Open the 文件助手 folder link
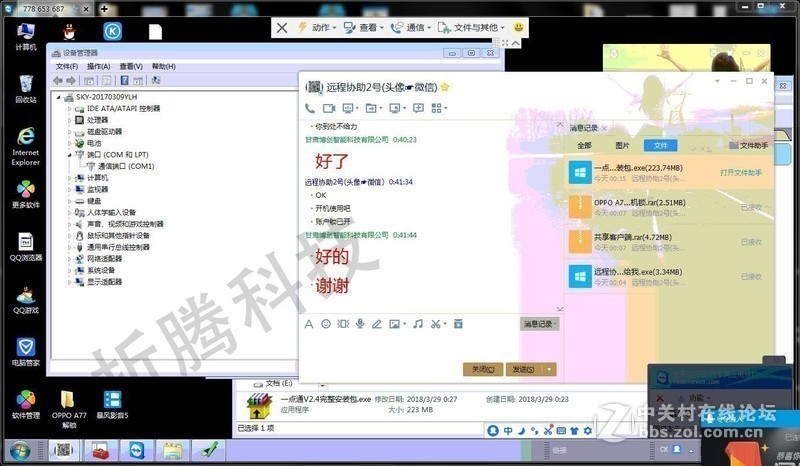800x466 pixels. [748, 145]
